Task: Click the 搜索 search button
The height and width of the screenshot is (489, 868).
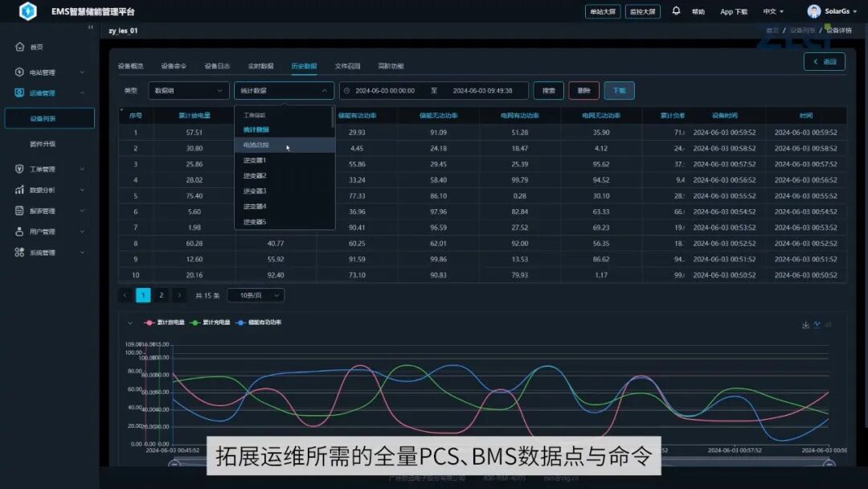Action: pyautogui.click(x=549, y=91)
